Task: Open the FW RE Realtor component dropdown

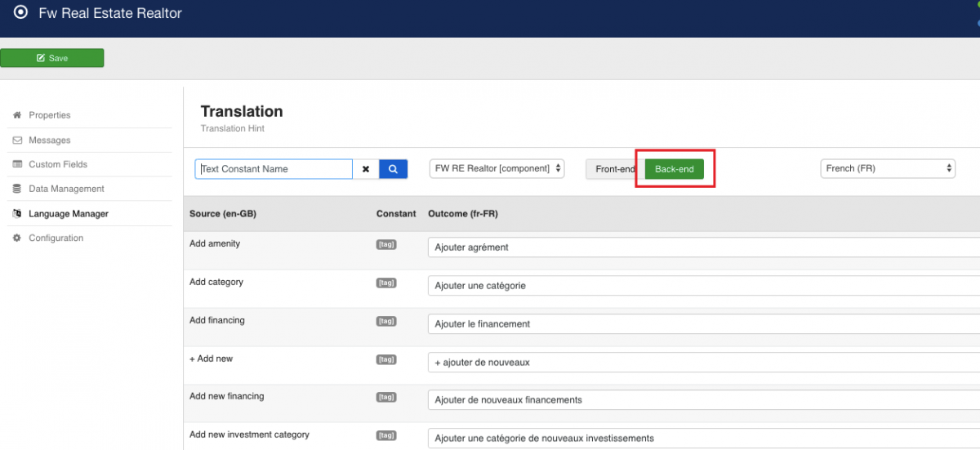Action: pos(497,168)
